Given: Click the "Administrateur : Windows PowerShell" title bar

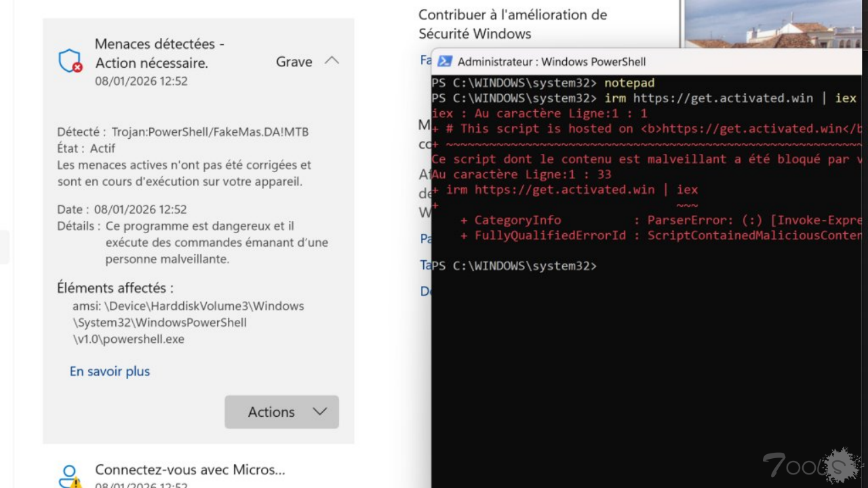Looking at the screenshot, I should pyautogui.click(x=551, y=62).
